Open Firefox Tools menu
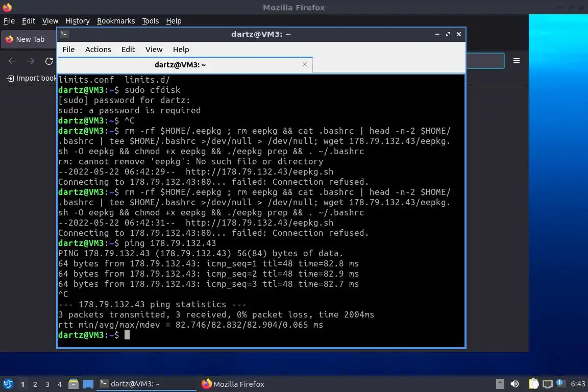The height and width of the screenshot is (392, 588). [x=151, y=21]
